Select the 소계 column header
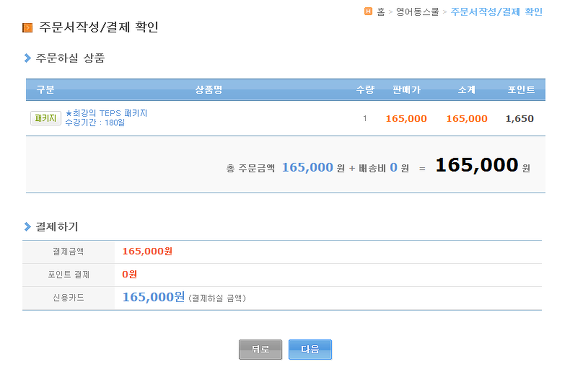This screenshot has width=570, height=382. click(x=467, y=90)
